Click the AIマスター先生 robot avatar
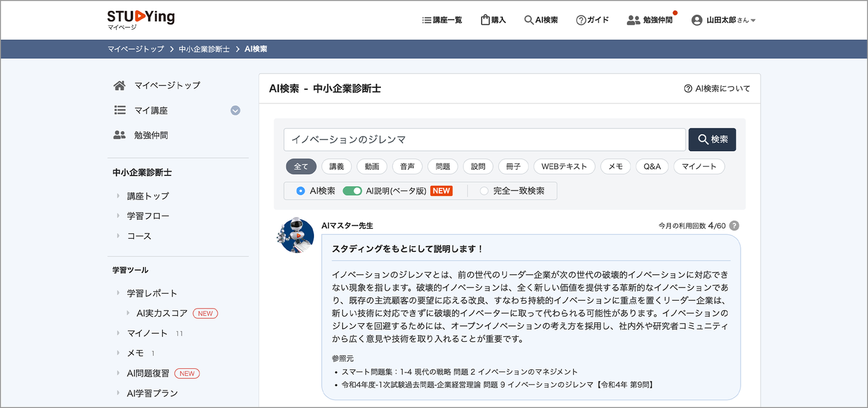 coord(296,235)
